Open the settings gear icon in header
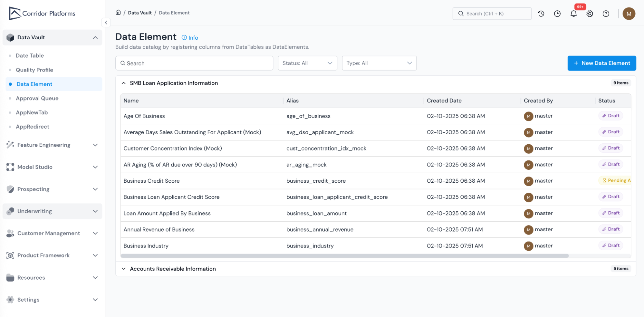 click(590, 14)
